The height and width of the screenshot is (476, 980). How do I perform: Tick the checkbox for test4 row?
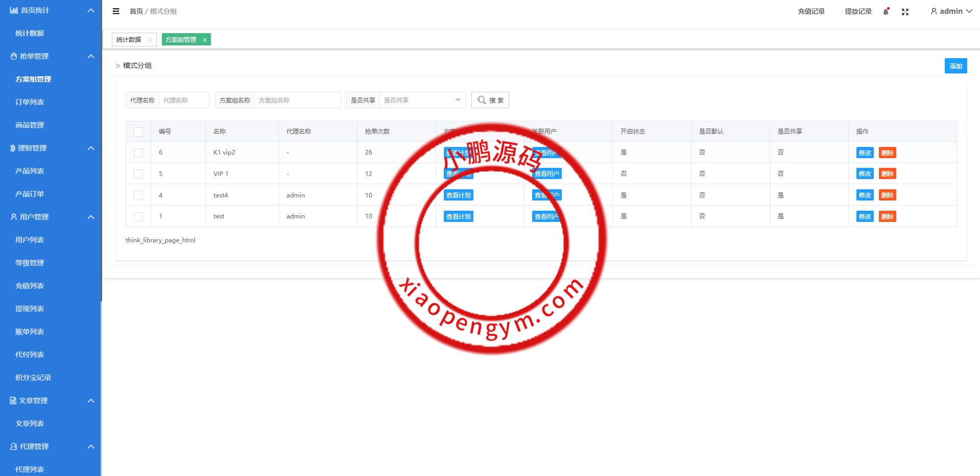pos(138,195)
